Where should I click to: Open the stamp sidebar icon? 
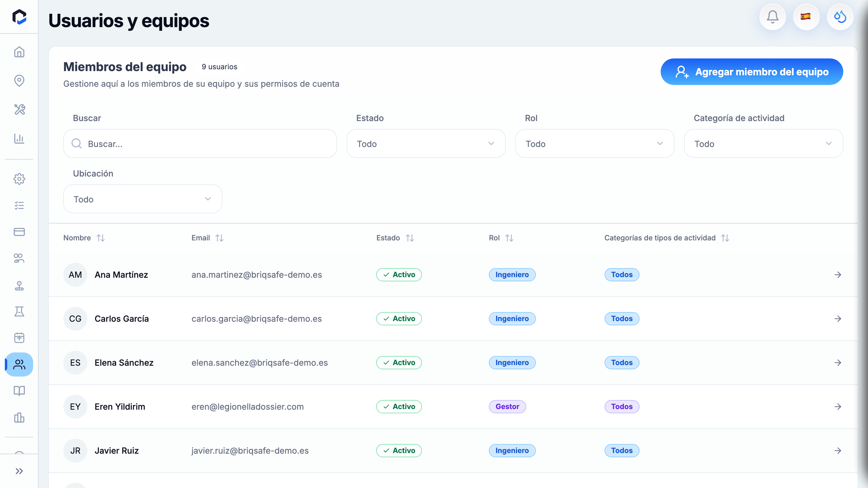tap(19, 285)
